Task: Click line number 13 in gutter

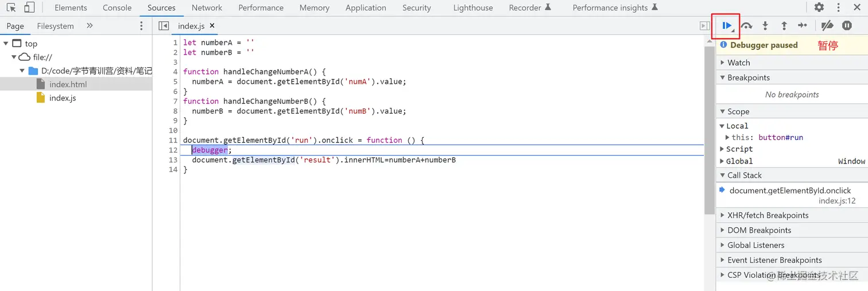Action: click(x=173, y=160)
